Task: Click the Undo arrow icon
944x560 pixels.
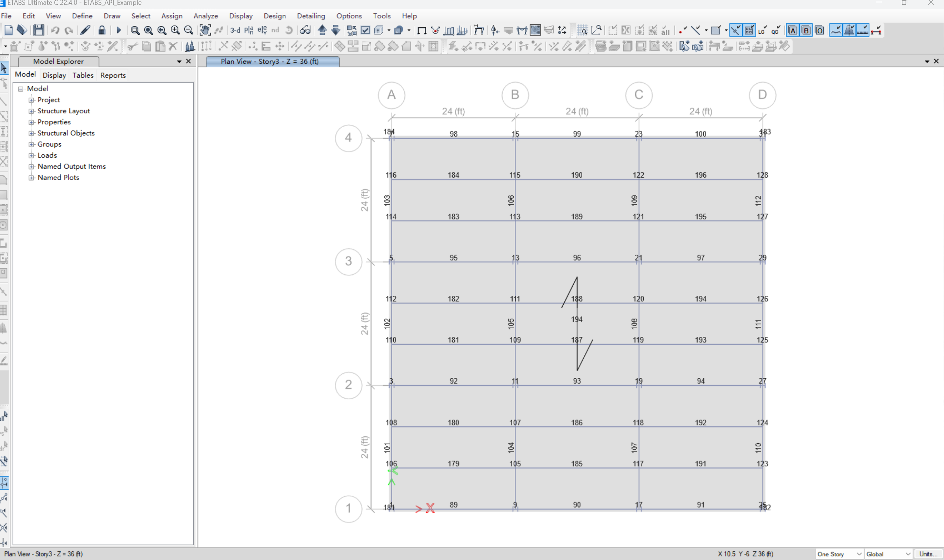Action: (55, 30)
